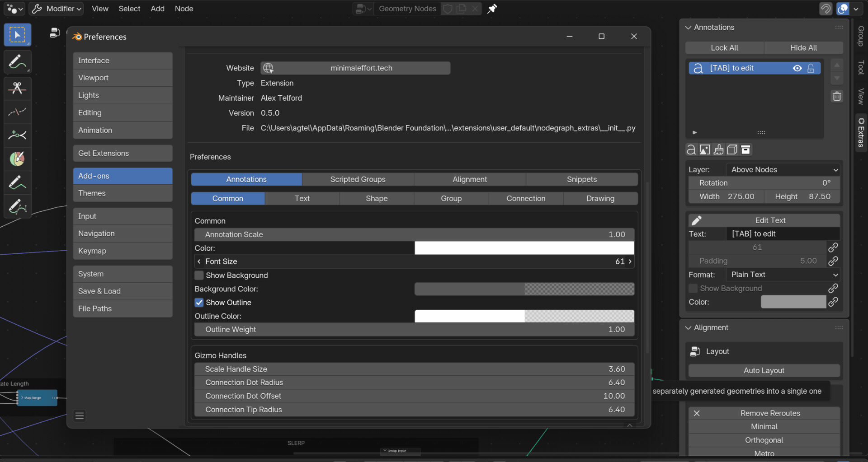
Task: Open the editor type selector
Action: click(15, 9)
